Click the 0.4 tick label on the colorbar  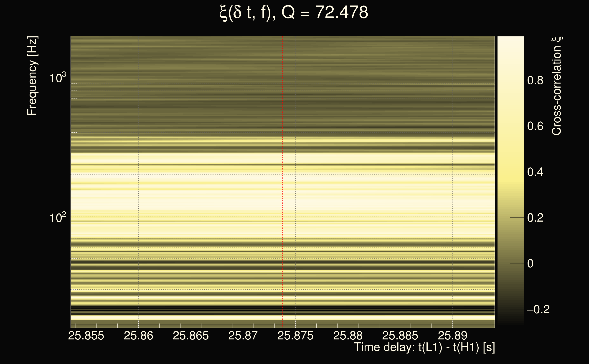click(x=535, y=172)
